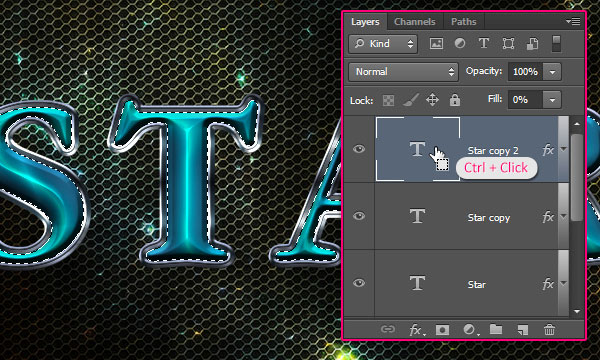
Task: Click the Star layer type thumbnail
Action: [x=418, y=283]
